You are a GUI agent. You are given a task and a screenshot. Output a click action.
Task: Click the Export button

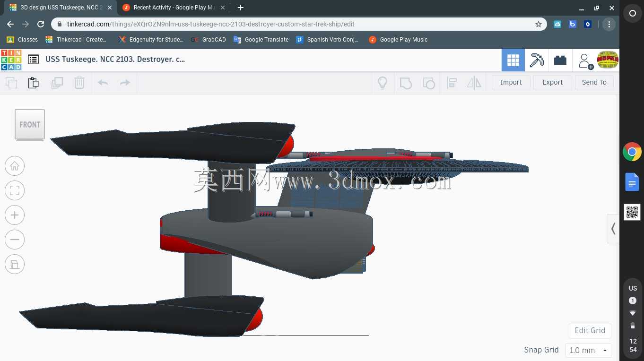[553, 82]
